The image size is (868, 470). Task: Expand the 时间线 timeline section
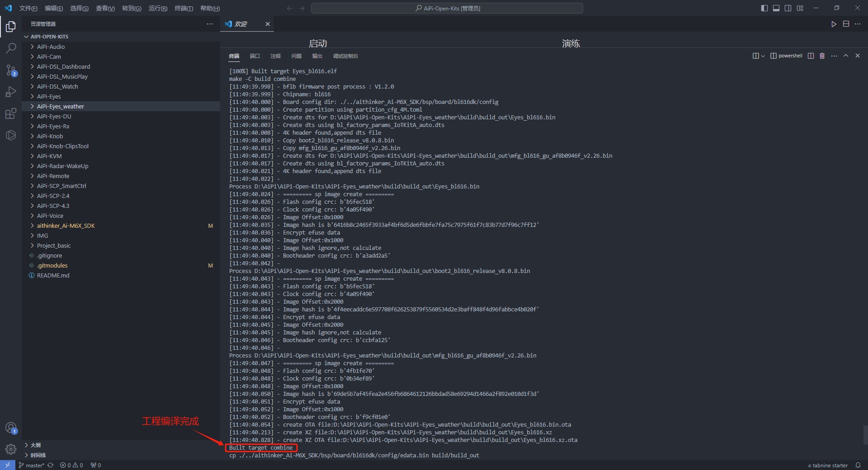click(x=121, y=455)
